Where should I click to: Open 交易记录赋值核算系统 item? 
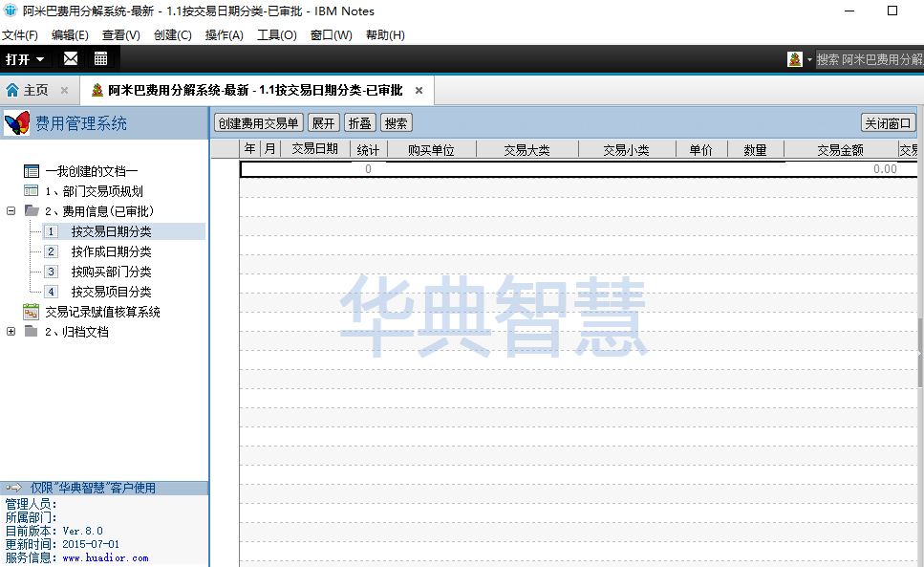102,312
